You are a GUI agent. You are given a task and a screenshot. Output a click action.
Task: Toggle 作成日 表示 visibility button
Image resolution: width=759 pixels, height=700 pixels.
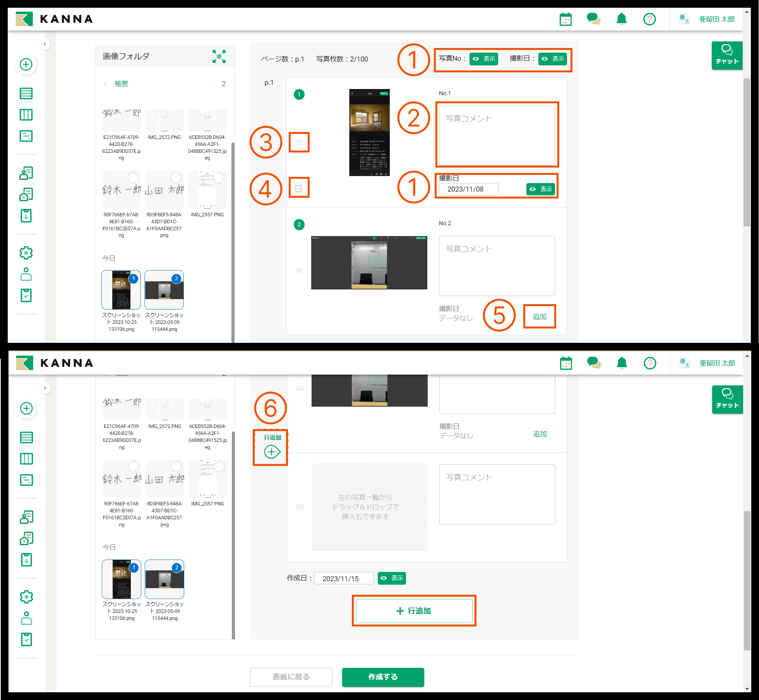392,578
